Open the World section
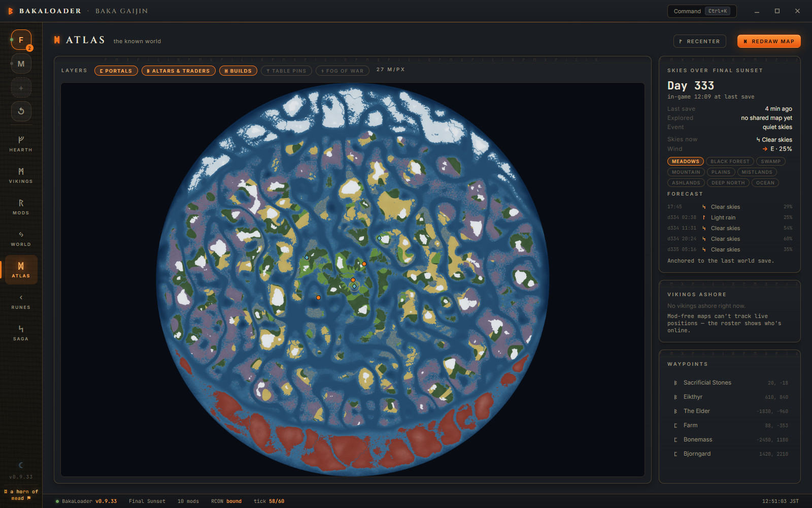 coord(21,238)
